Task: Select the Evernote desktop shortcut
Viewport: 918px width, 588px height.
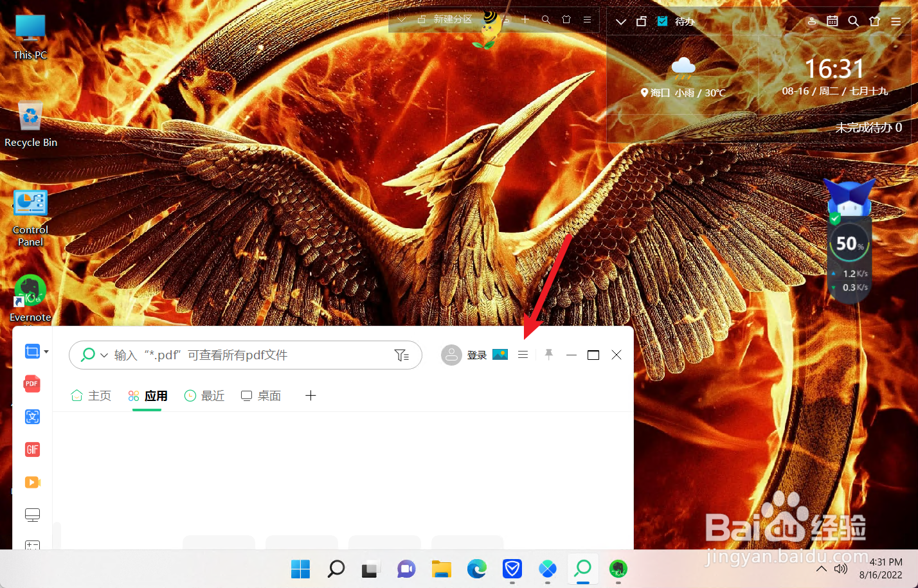Action: pos(30,298)
